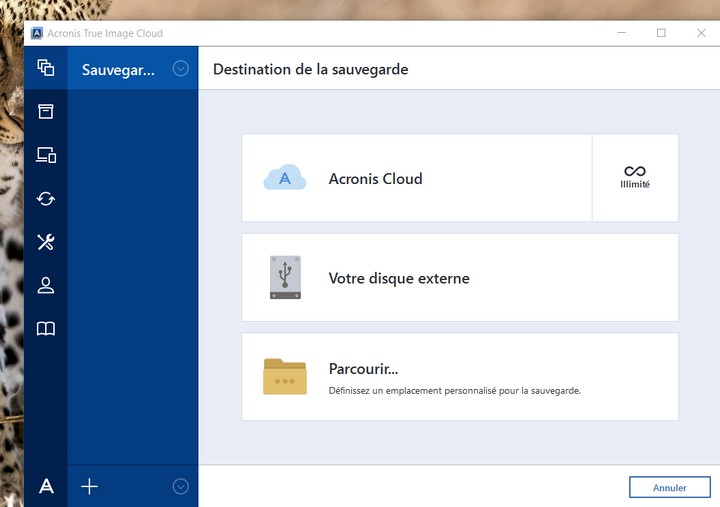The height and width of the screenshot is (507, 720).
Task: Click the yellow folder icon for Parcourir
Action: (285, 377)
